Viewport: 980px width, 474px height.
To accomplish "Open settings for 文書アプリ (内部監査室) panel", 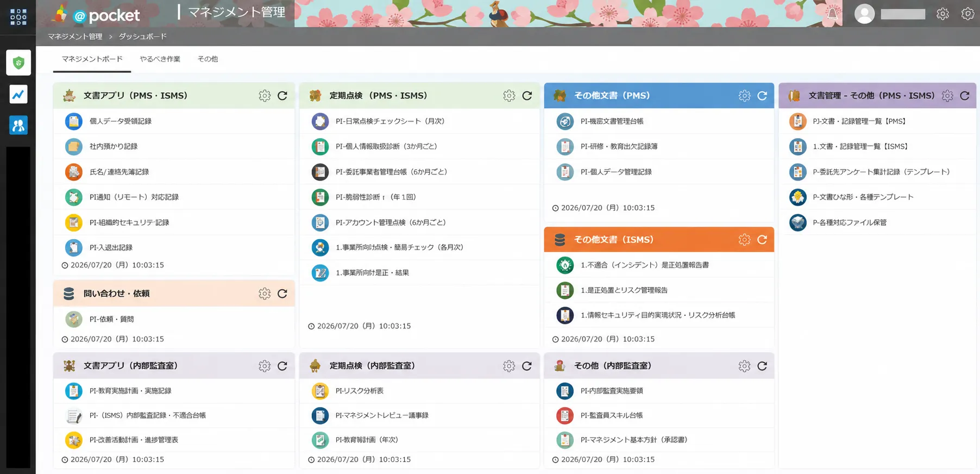I will pos(265,366).
